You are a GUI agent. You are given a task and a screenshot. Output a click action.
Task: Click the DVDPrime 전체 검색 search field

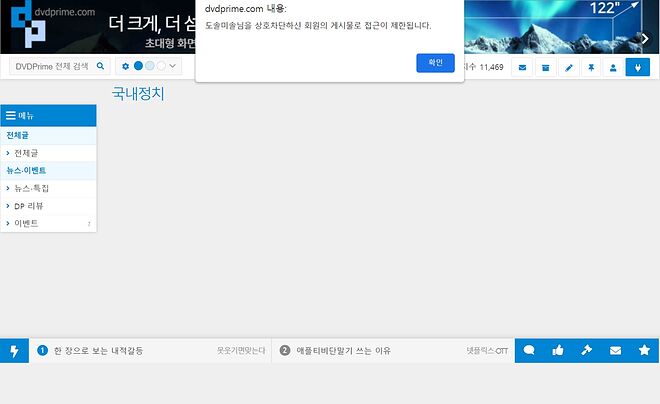pyautogui.click(x=52, y=66)
